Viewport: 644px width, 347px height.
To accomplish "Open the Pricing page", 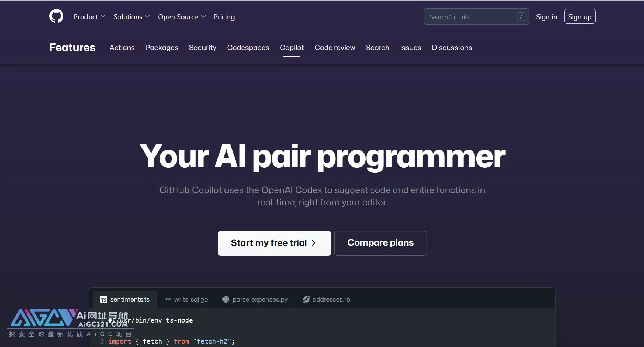I will click(224, 17).
